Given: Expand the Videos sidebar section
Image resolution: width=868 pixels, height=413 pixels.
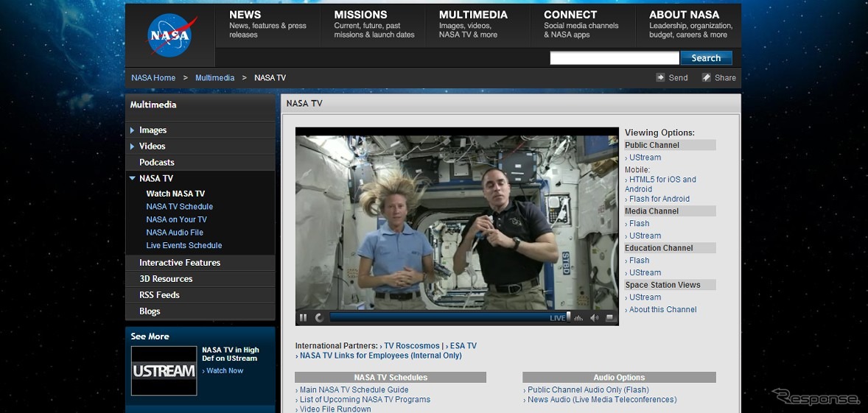Looking at the screenshot, I should point(133,147).
